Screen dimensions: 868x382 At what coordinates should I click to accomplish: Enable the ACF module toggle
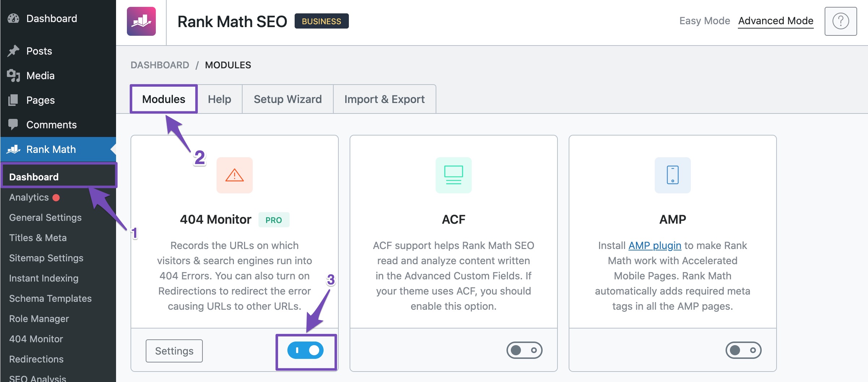tap(524, 350)
